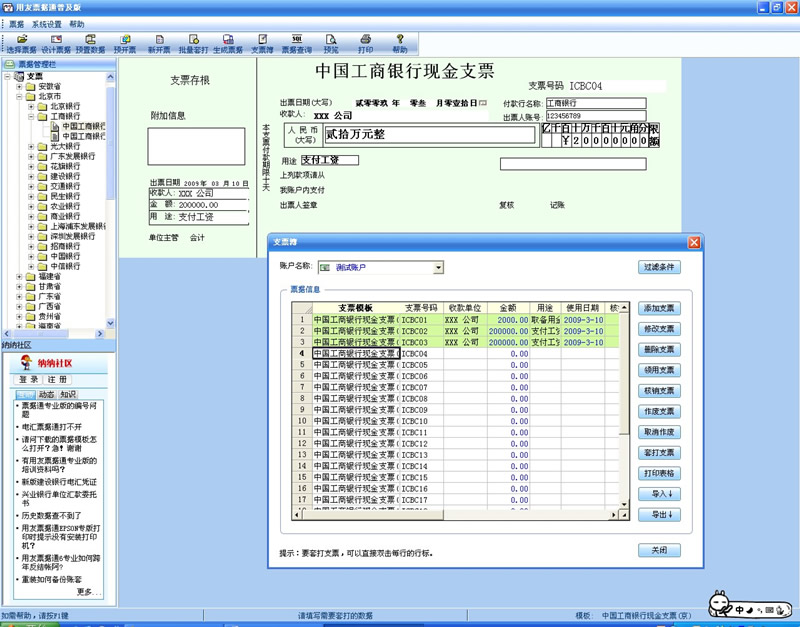
Task: Click the 作废支票 button
Action: [x=659, y=411]
